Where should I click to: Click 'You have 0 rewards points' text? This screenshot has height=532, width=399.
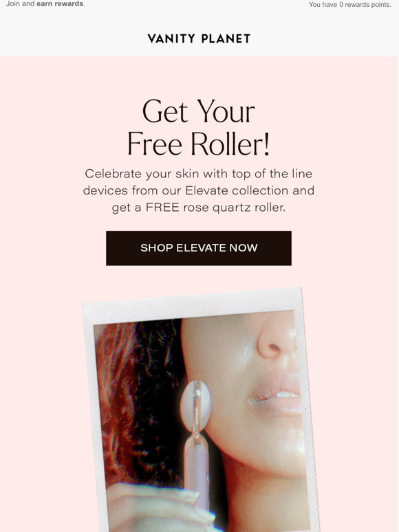click(x=349, y=5)
